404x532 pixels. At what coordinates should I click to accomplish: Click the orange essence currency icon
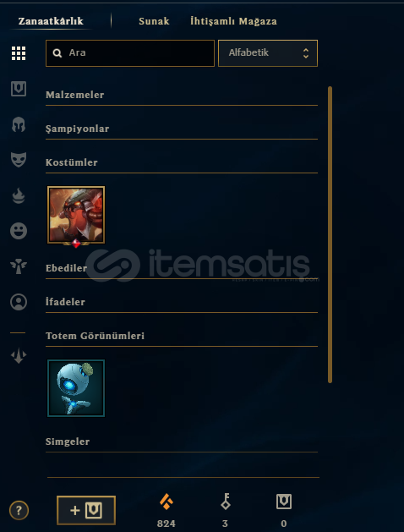pos(166,502)
